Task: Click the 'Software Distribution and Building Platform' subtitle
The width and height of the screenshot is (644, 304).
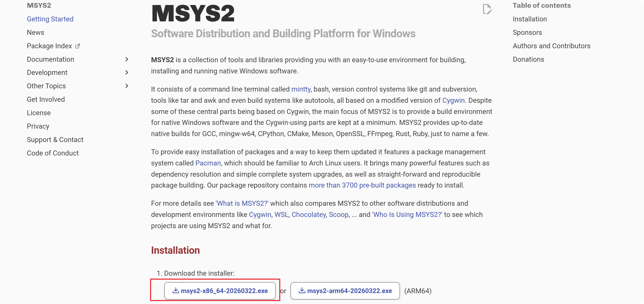Action: pyautogui.click(x=283, y=34)
